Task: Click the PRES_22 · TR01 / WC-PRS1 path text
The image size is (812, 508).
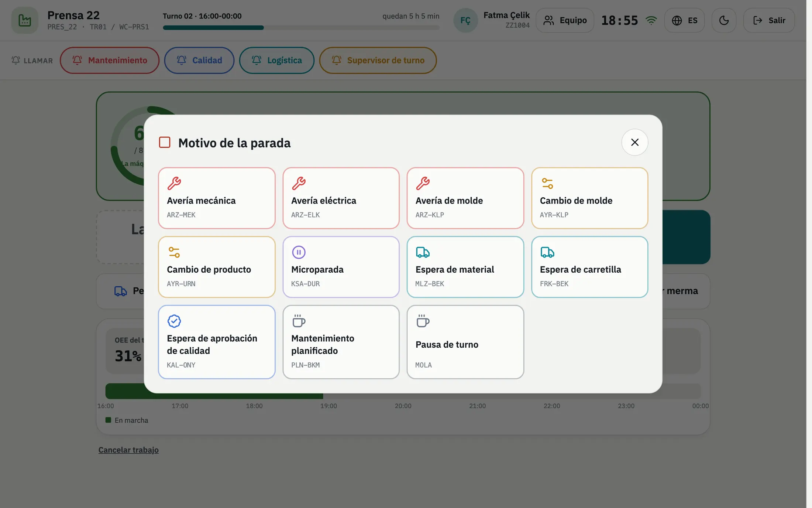Action: click(98, 27)
